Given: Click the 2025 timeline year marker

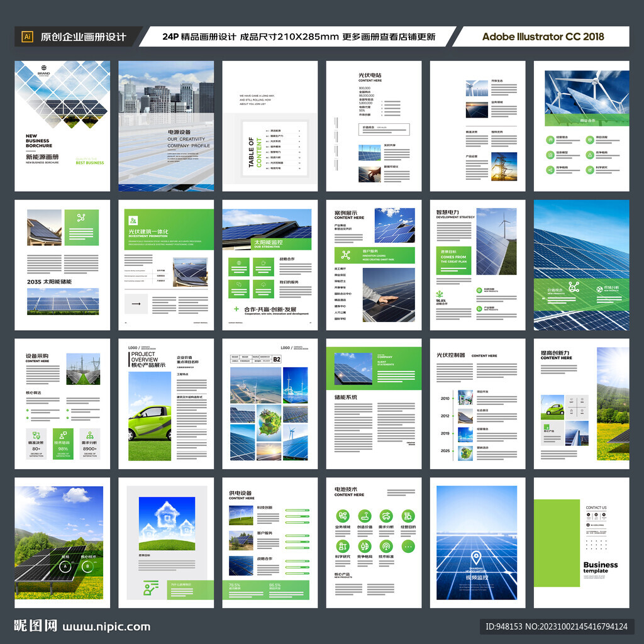Looking at the screenshot, I should click(x=445, y=450).
